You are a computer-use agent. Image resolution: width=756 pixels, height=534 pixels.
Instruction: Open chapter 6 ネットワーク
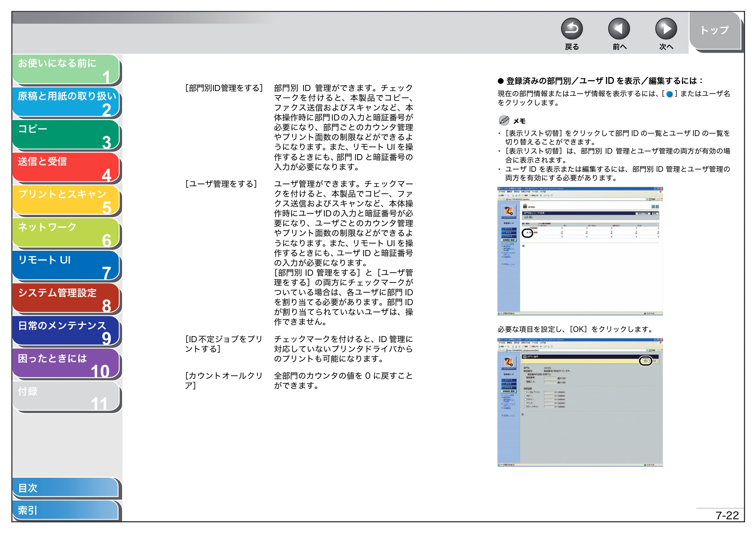[x=66, y=233]
